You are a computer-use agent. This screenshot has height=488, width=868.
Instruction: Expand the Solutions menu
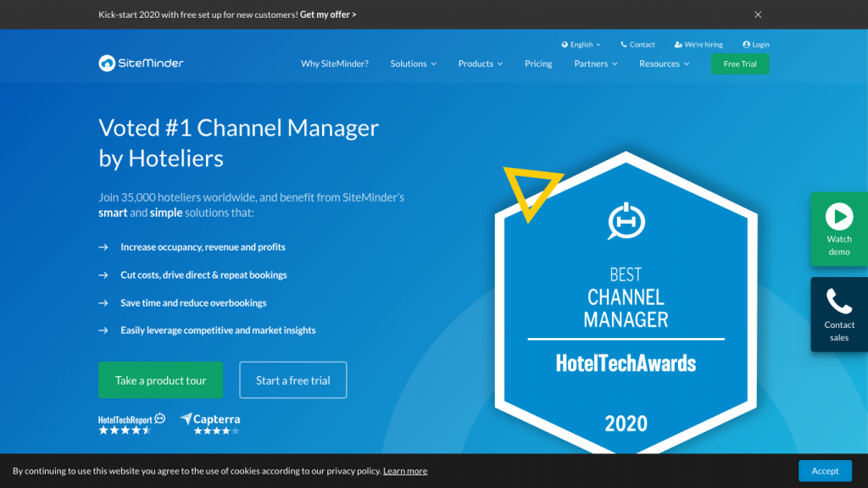tap(414, 64)
